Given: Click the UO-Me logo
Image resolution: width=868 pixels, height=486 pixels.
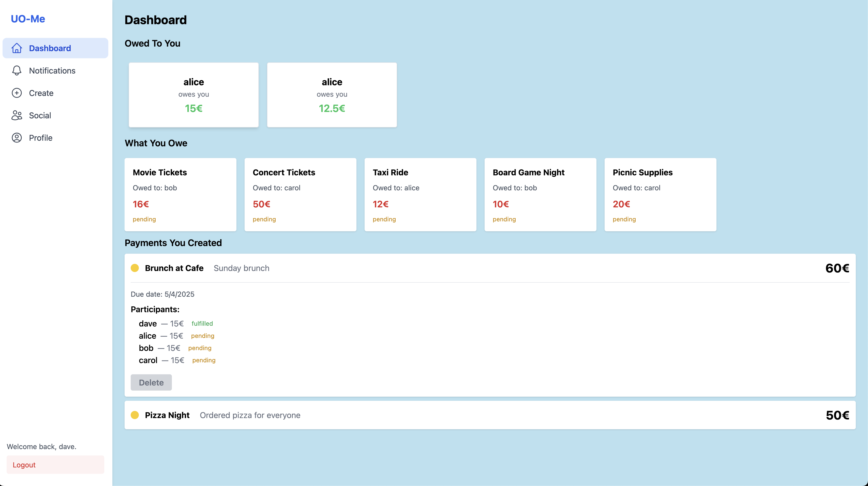Looking at the screenshot, I should pyautogui.click(x=28, y=19).
